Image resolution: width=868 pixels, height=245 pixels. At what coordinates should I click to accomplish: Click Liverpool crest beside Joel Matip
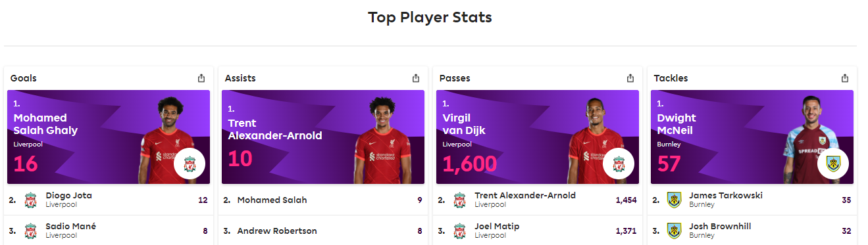pyautogui.click(x=459, y=231)
